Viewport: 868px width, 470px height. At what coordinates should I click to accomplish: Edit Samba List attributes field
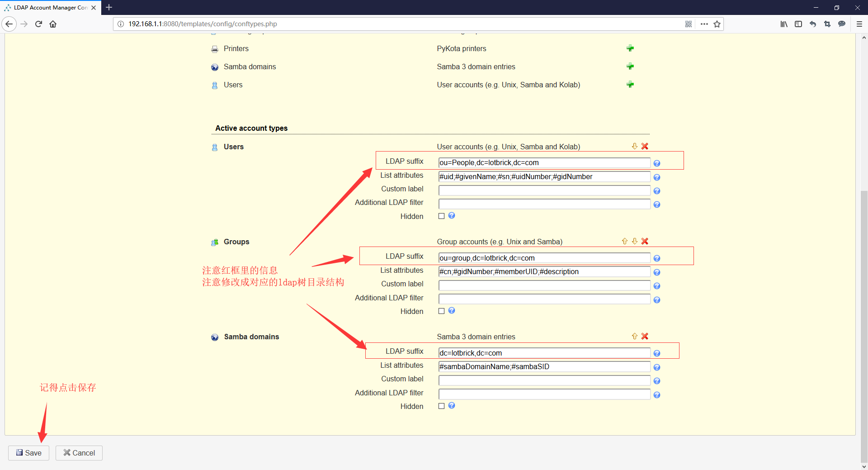tap(544, 367)
